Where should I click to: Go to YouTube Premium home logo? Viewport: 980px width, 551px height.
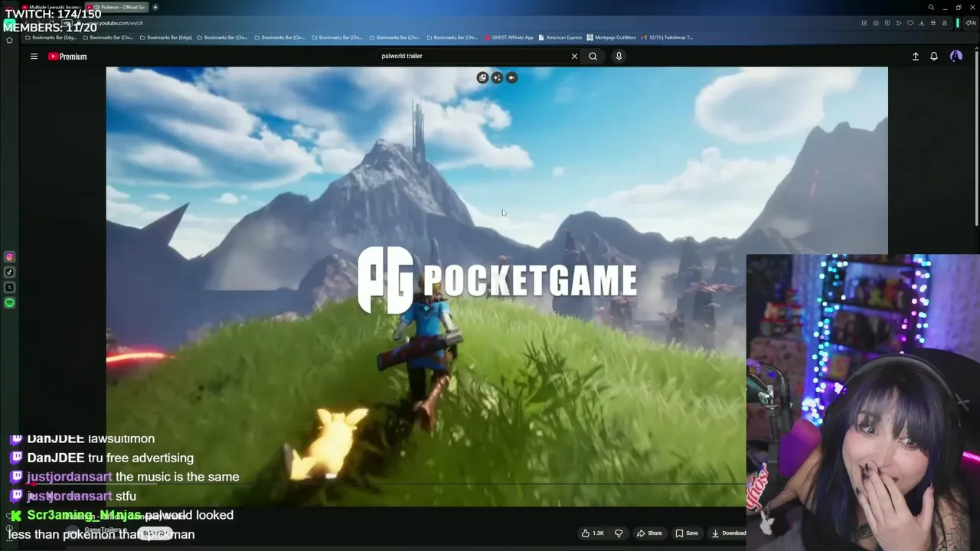(x=67, y=56)
